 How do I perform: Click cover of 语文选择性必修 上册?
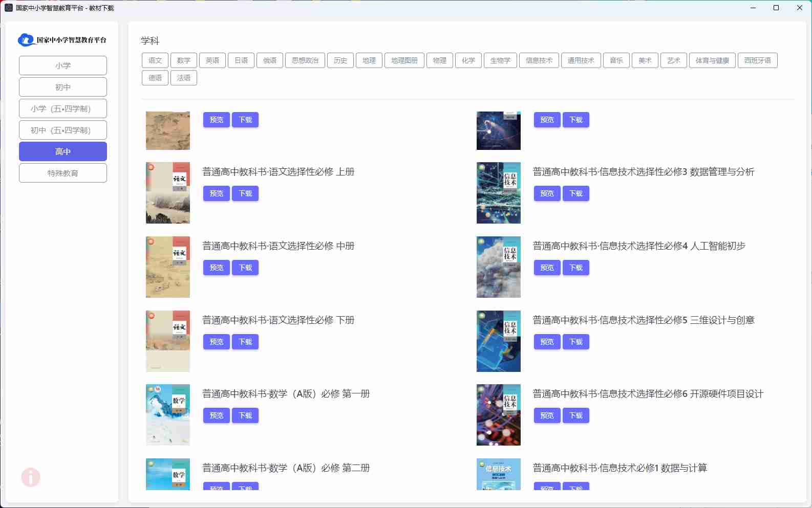point(167,193)
